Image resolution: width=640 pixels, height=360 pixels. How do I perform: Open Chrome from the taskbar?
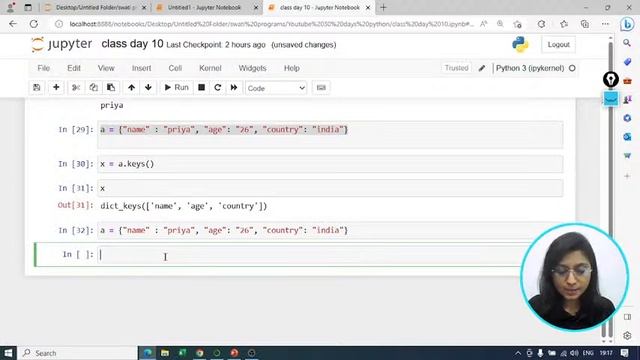click(200, 353)
